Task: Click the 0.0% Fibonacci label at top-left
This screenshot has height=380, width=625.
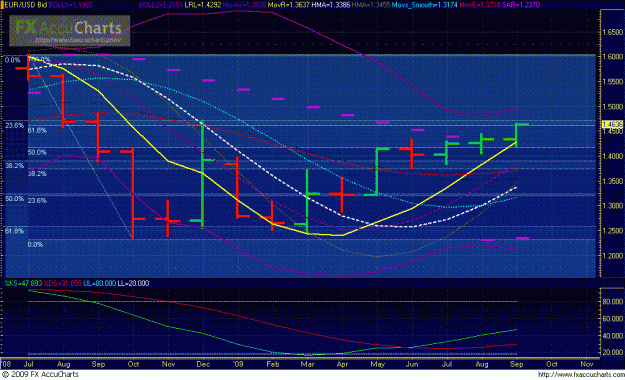Action: tap(12, 60)
